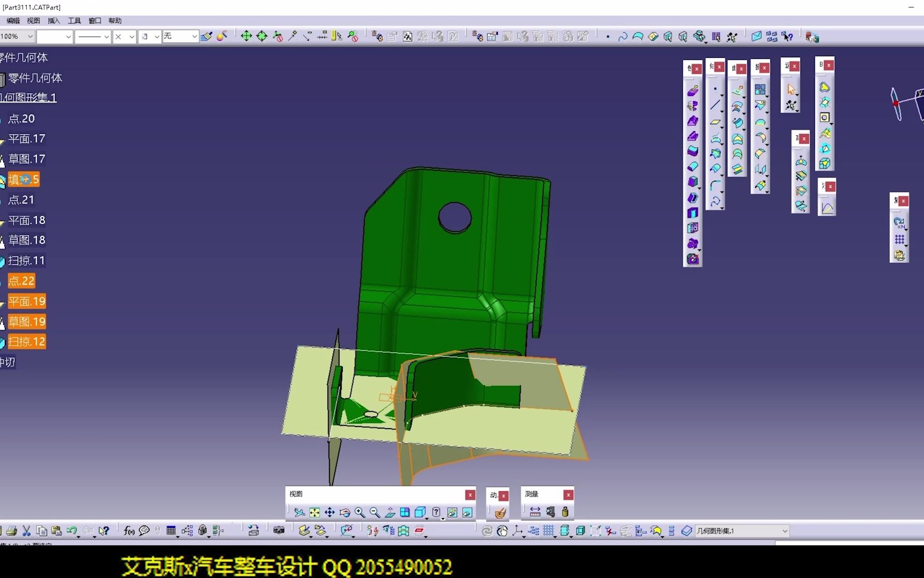Click the circular hole in the green part
Screen dimensions: 924x578
(x=455, y=217)
